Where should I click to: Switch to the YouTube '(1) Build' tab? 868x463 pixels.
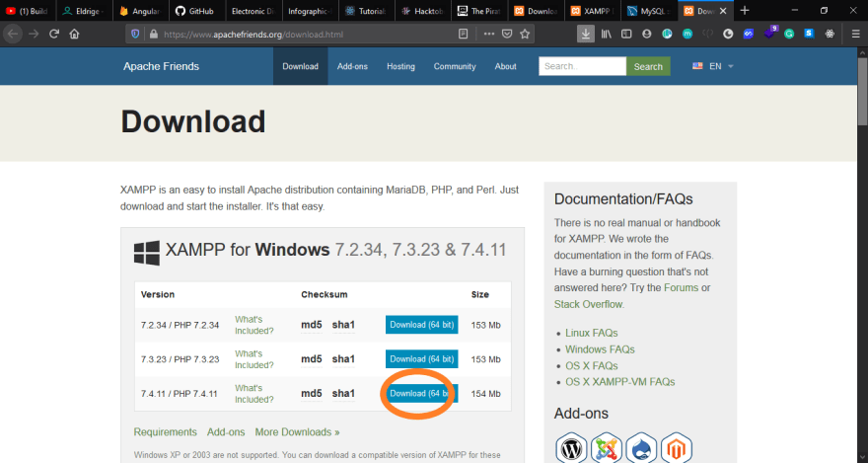[x=28, y=11]
